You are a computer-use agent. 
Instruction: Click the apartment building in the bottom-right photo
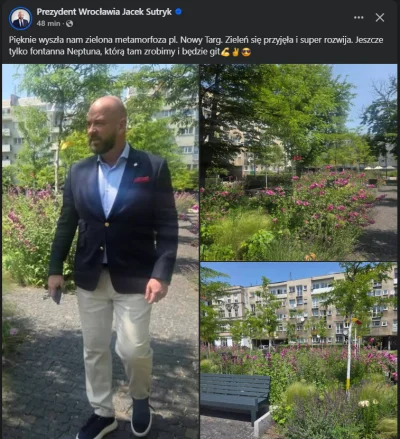[x=305, y=310]
